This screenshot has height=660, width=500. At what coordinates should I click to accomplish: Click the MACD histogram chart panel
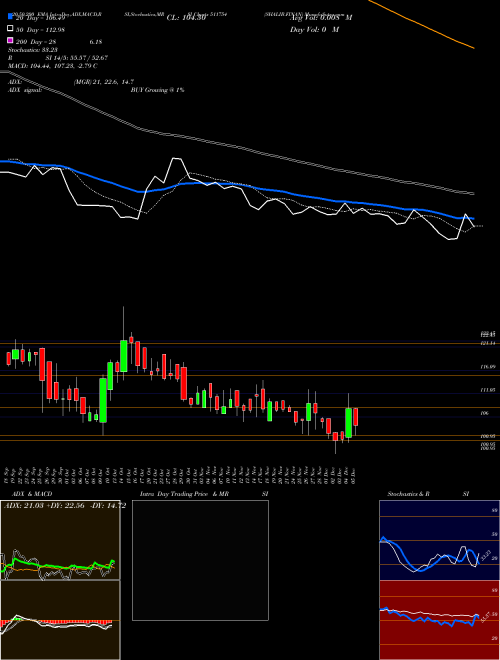tap(60, 620)
